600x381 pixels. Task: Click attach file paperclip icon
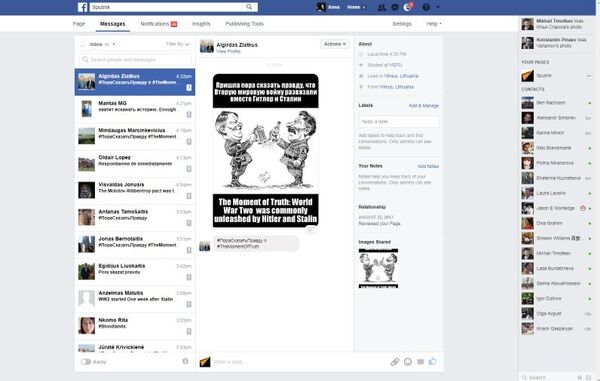coord(395,362)
